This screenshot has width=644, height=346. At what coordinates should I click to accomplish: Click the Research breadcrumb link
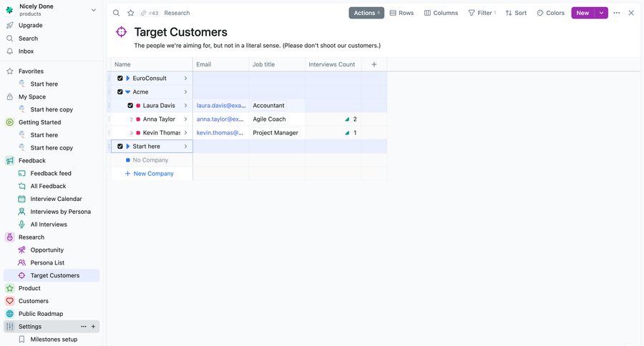click(x=177, y=13)
